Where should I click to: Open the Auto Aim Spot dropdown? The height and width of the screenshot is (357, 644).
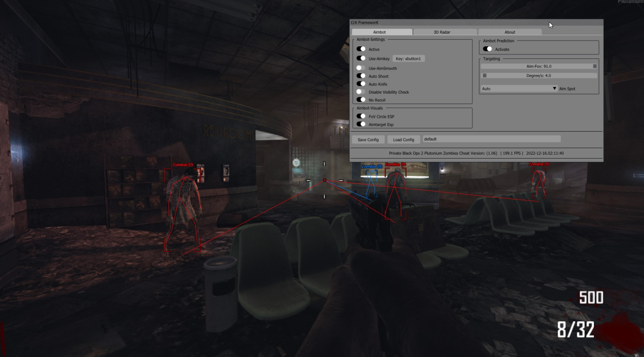[519, 89]
